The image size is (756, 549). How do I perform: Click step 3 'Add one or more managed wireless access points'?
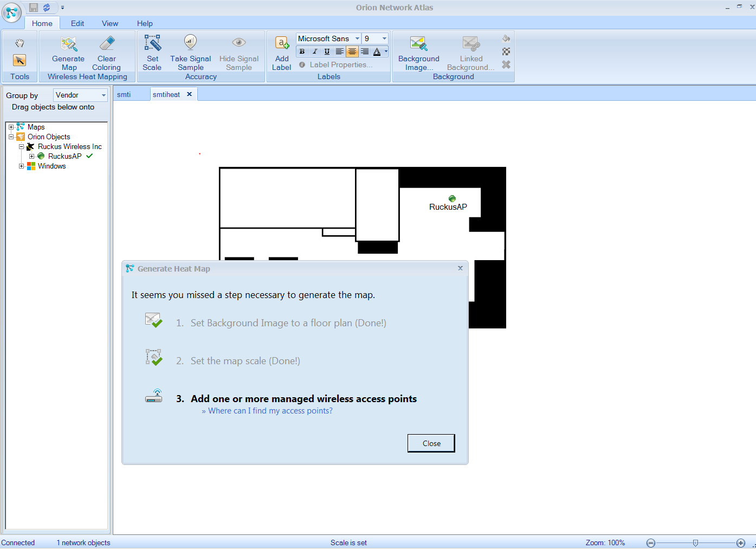pos(303,399)
